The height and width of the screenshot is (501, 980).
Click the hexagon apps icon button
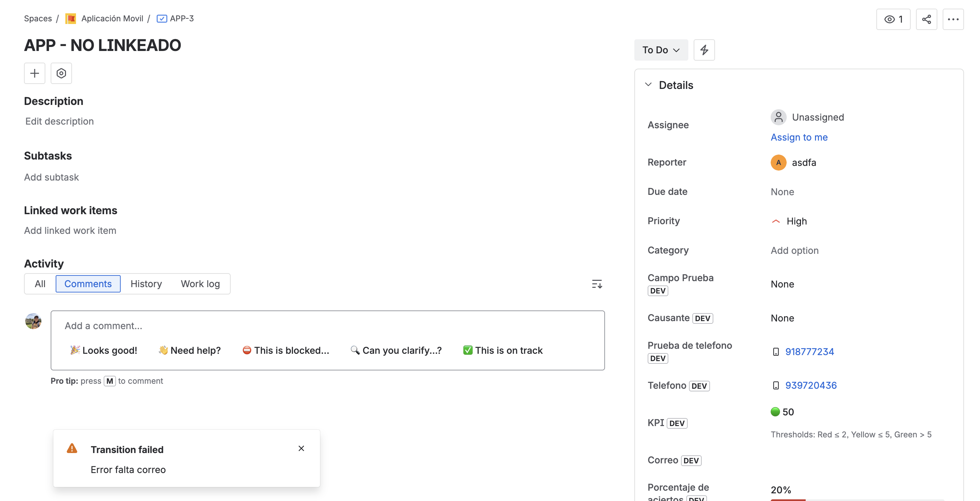pyautogui.click(x=61, y=73)
